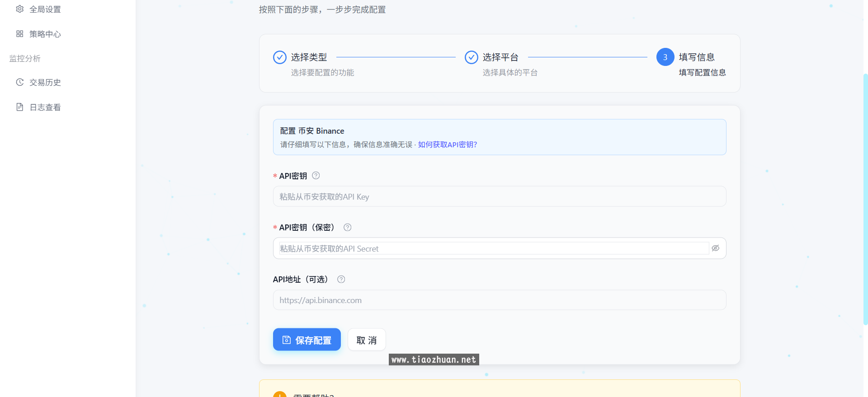Click the 取消 button
The image size is (868, 397).
coord(367,340)
